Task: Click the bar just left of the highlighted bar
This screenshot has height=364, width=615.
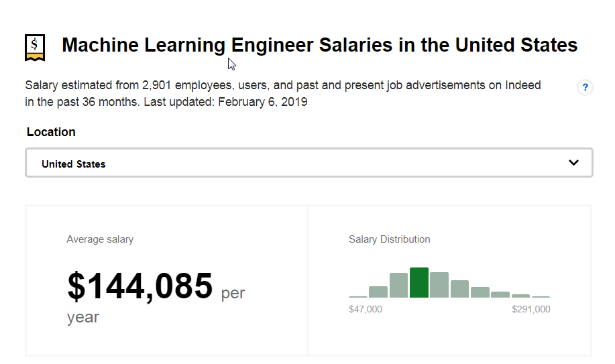Action: pos(398,285)
